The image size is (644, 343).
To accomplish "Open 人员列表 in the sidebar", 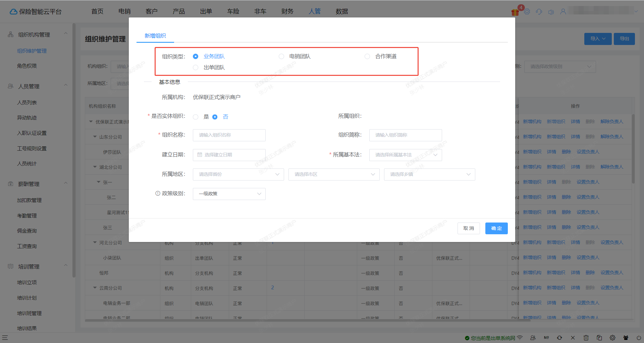I will point(27,102).
